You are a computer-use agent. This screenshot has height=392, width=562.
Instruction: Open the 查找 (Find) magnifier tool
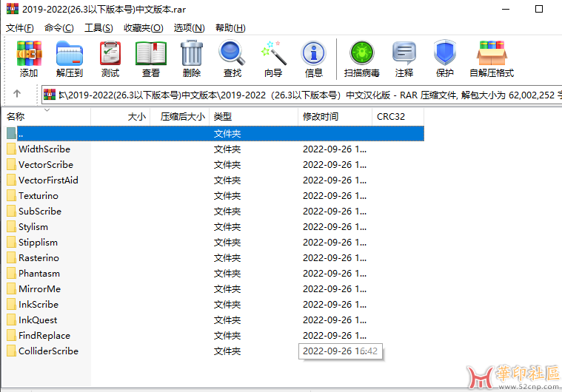[233, 53]
